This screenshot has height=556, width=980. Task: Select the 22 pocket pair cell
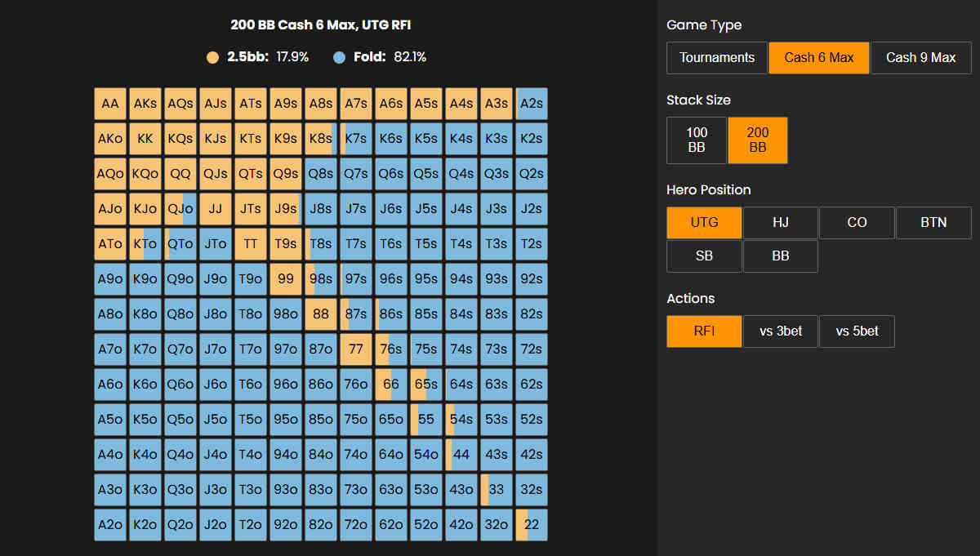click(532, 525)
